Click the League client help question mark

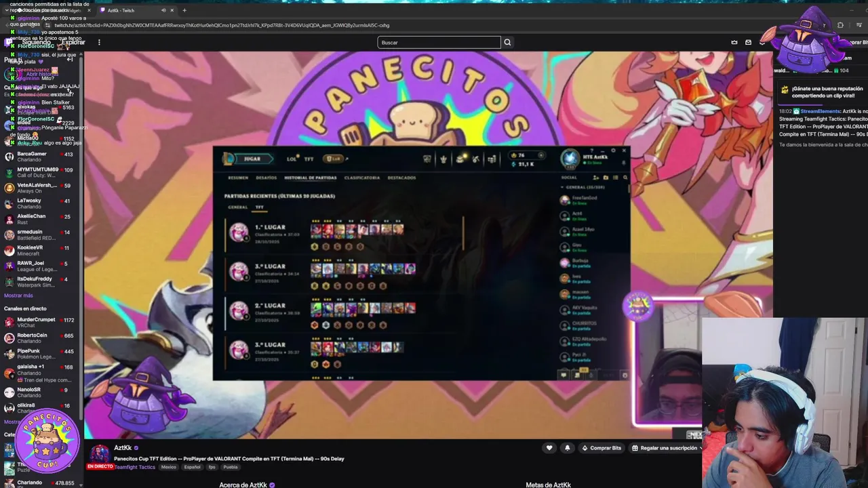(592, 151)
